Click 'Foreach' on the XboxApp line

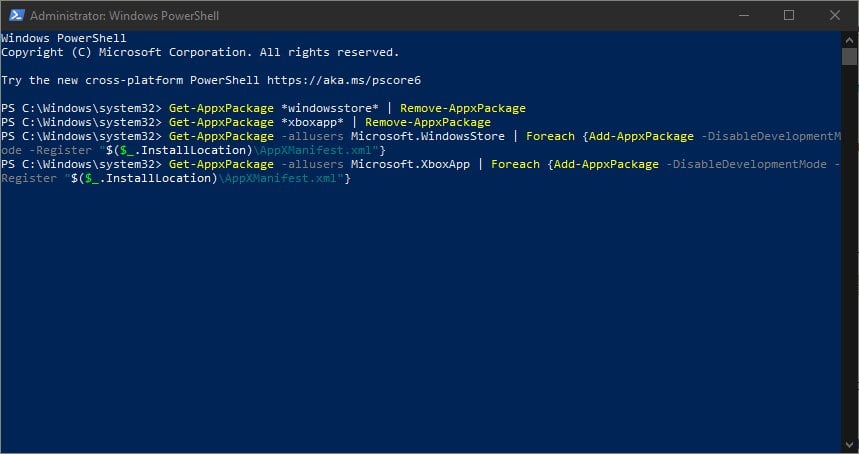[515, 164]
